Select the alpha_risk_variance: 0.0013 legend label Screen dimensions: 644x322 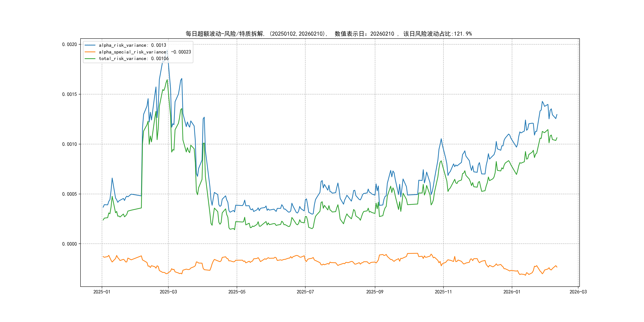132,45
